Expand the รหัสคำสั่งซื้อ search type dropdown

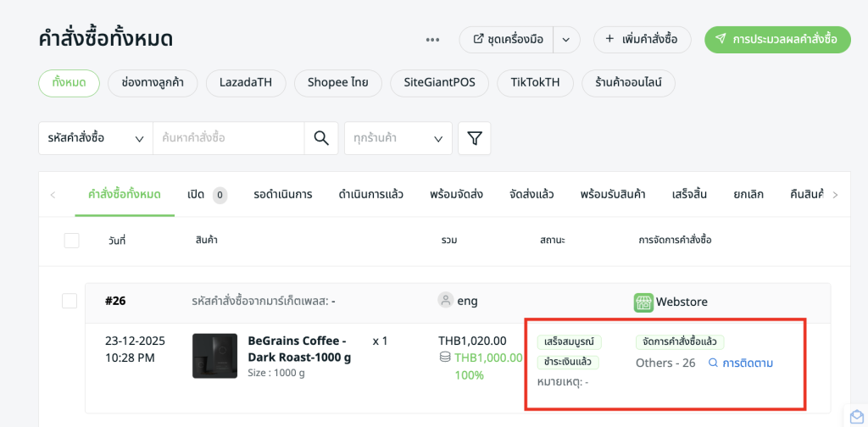click(95, 138)
